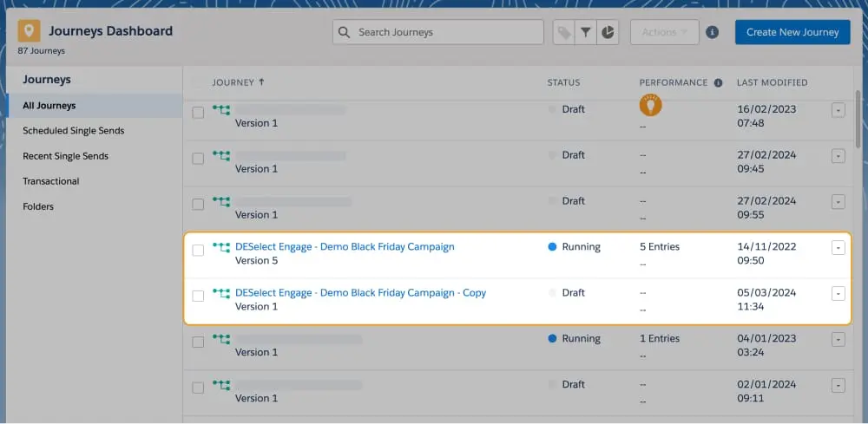Open Transactional in the sidebar
The image size is (868, 424).
click(51, 181)
